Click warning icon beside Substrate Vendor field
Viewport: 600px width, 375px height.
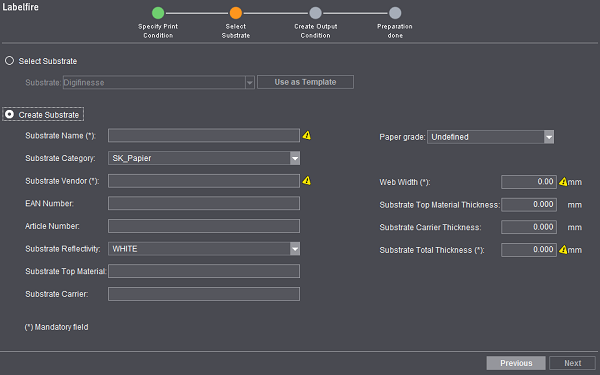[x=307, y=181]
